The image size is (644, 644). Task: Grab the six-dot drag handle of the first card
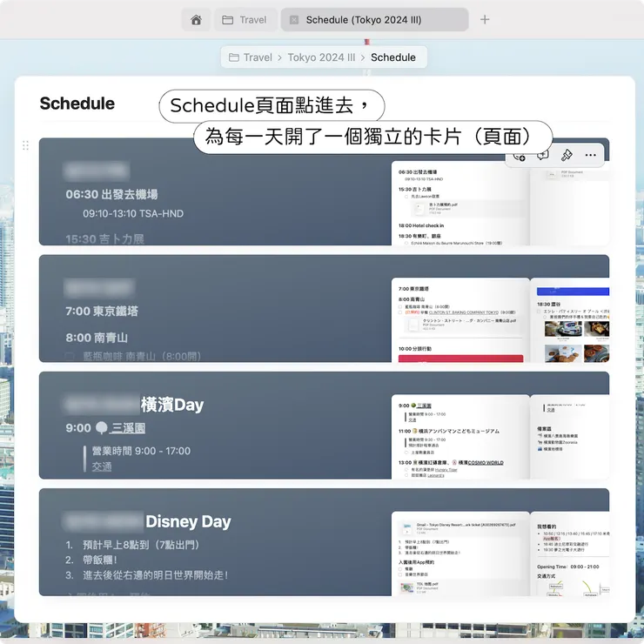(x=25, y=145)
